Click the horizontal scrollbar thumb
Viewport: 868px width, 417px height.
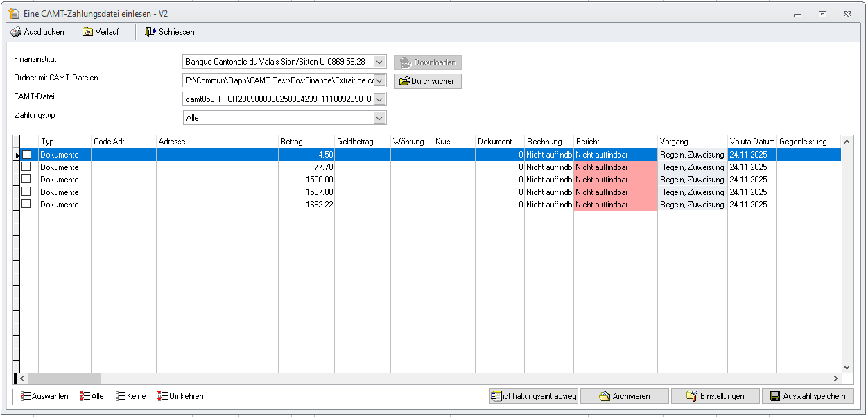pyautogui.click(x=64, y=378)
